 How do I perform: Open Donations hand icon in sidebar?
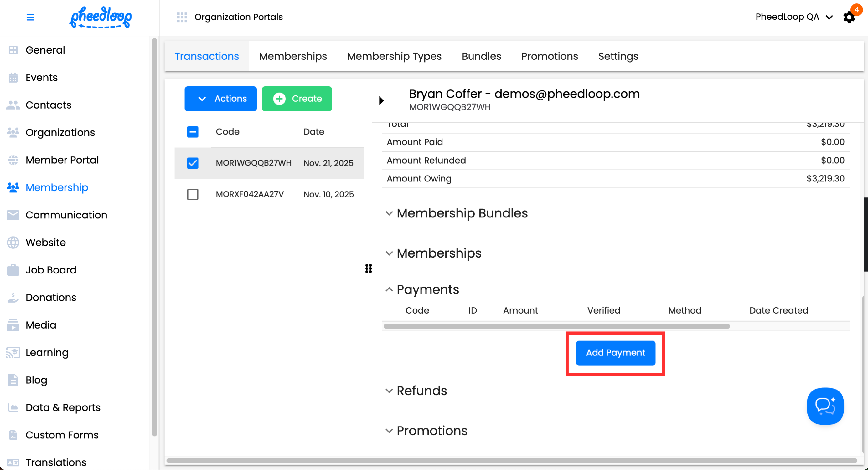click(13, 298)
